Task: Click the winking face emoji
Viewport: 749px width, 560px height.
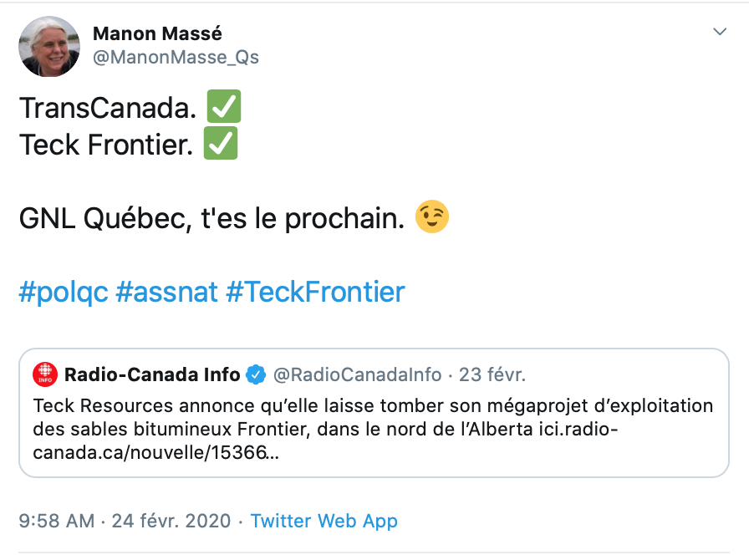Action: (432, 217)
